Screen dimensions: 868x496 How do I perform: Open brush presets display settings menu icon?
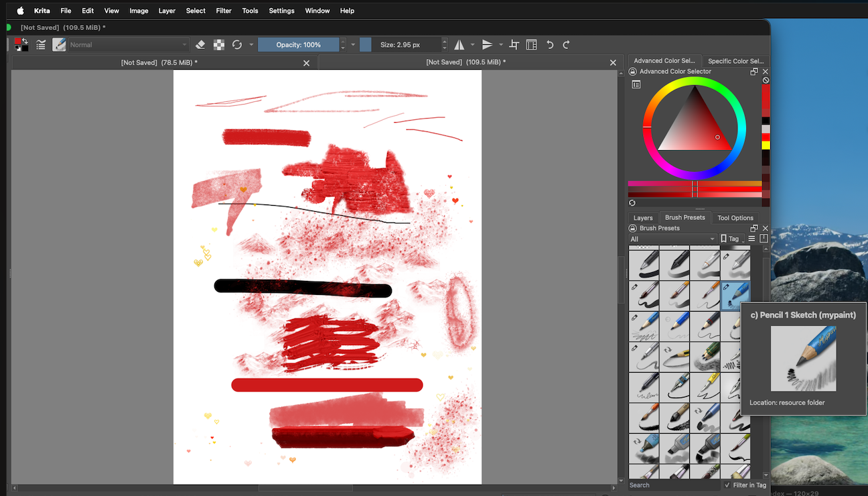(x=751, y=239)
